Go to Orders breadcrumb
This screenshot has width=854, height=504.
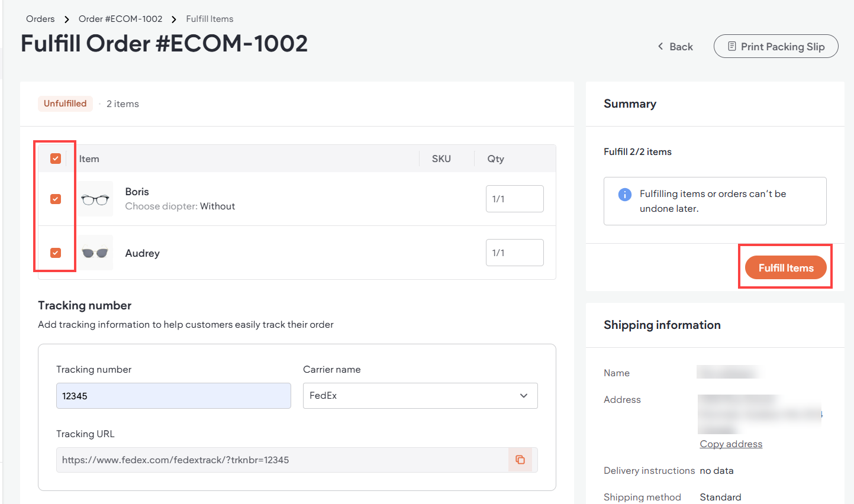[40, 19]
